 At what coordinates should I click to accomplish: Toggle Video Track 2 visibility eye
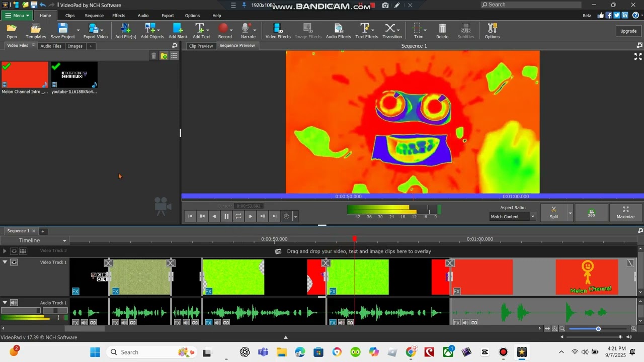(x=14, y=251)
